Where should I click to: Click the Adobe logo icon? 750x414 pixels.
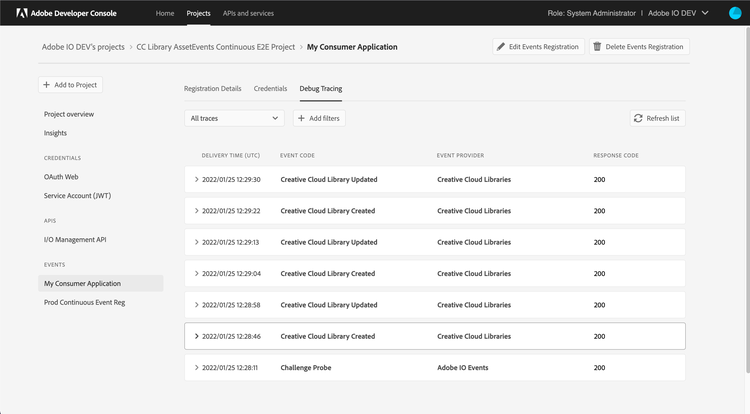coord(21,13)
